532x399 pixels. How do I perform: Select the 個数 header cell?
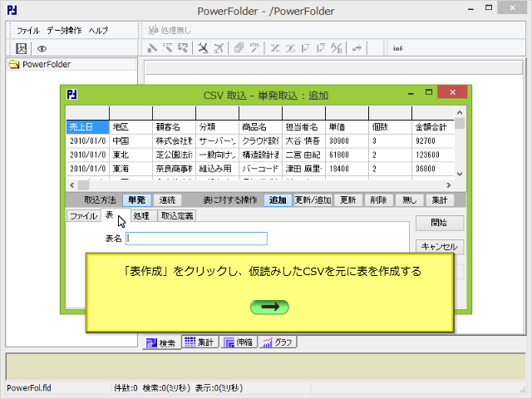tap(390, 127)
